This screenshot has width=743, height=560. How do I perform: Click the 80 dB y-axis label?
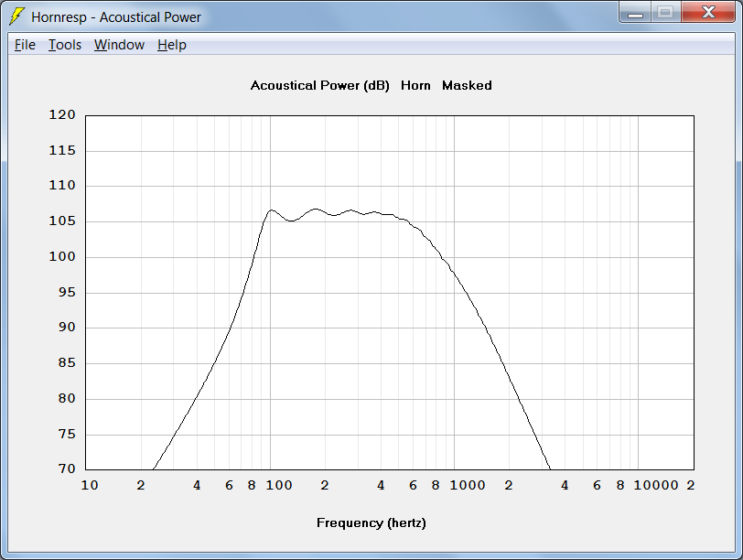[x=67, y=398]
